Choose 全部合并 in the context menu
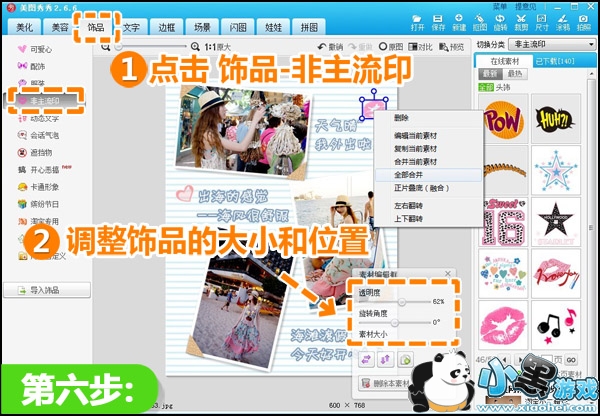The width and height of the screenshot is (600, 416). point(428,175)
